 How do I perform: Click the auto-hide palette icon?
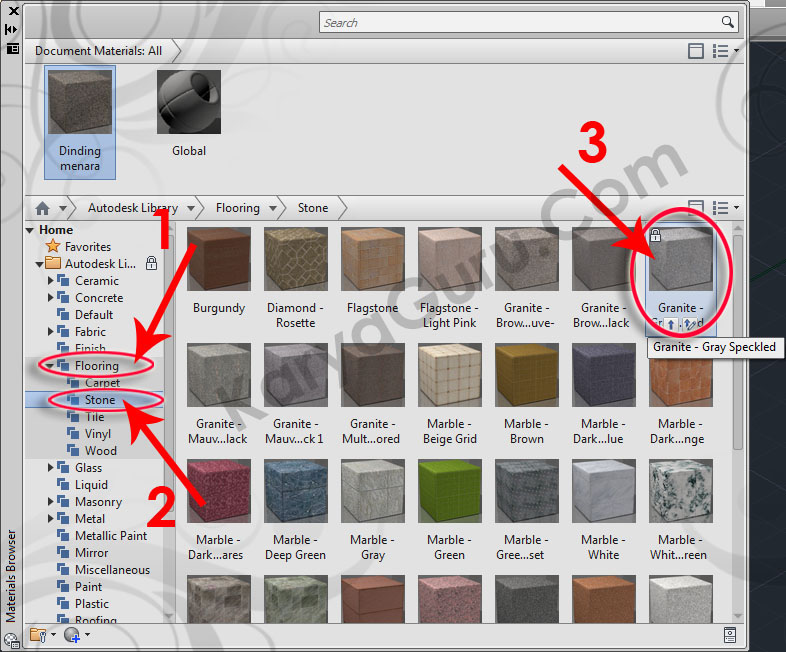[13, 29]
